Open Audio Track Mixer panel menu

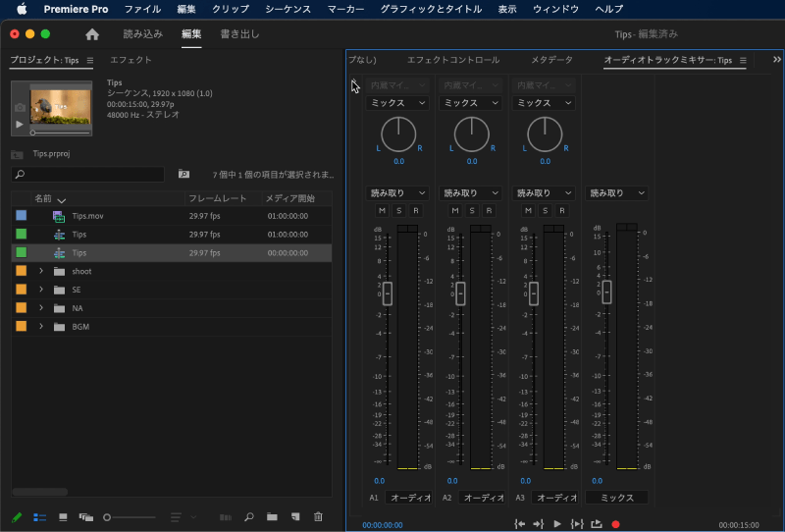[743, 60]
